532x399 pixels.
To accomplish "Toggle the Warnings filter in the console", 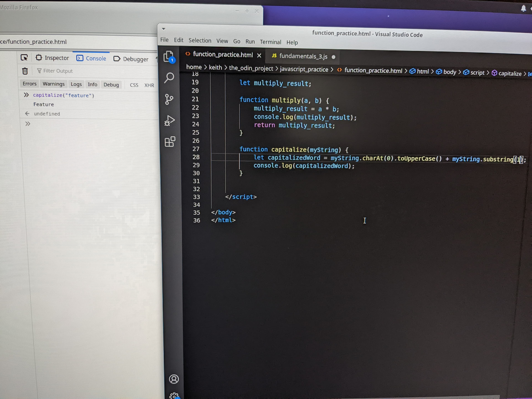I will coord(54,84).
